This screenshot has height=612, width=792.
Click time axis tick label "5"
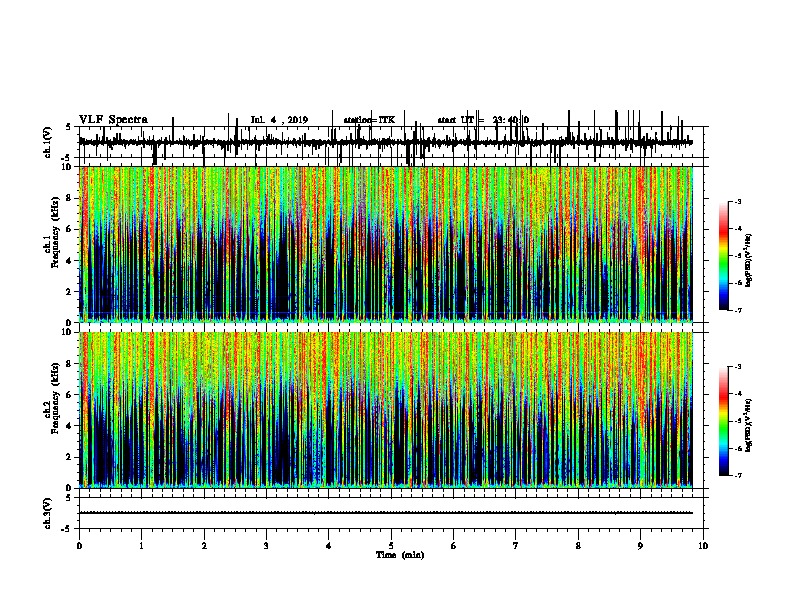(391, 546)
